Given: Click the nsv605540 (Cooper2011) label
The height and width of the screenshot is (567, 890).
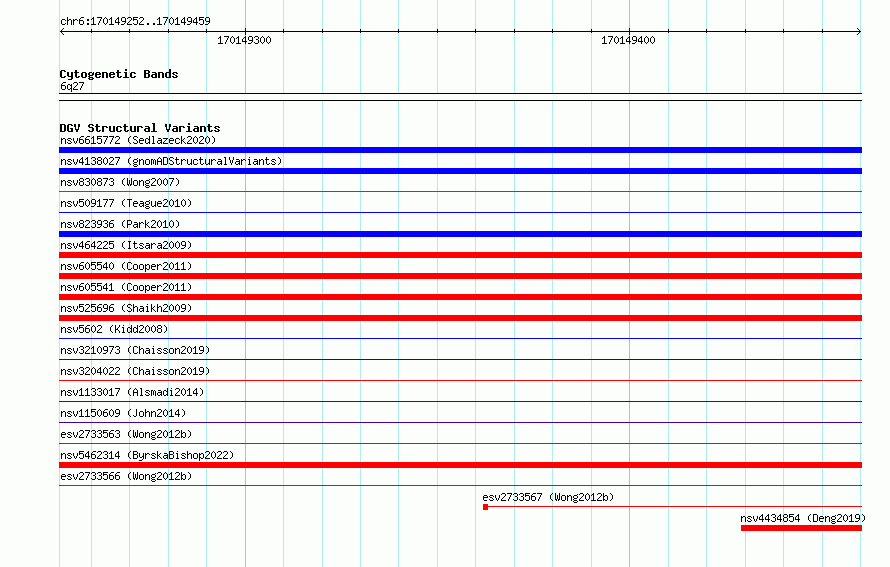Looking at the screenshot, I should (126, 266).
